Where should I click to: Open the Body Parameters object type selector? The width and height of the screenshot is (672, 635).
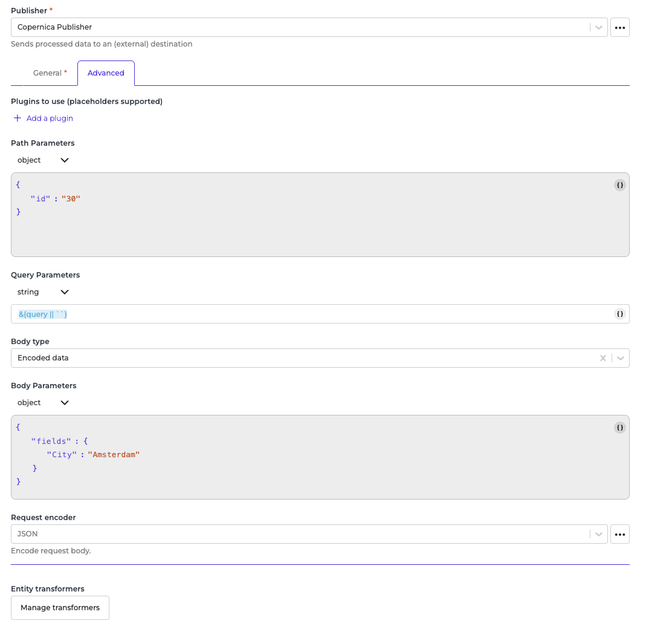click(x=42, y=403)
